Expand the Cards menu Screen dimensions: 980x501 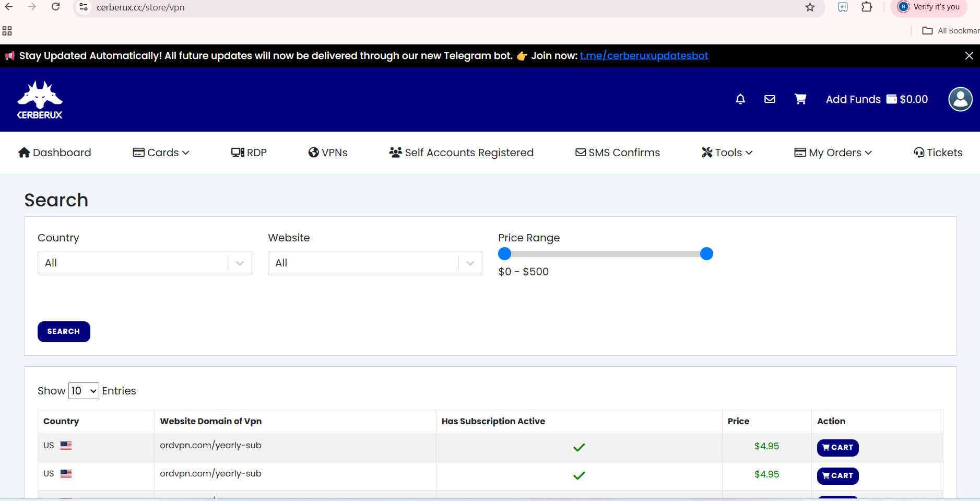click(161, 153)
